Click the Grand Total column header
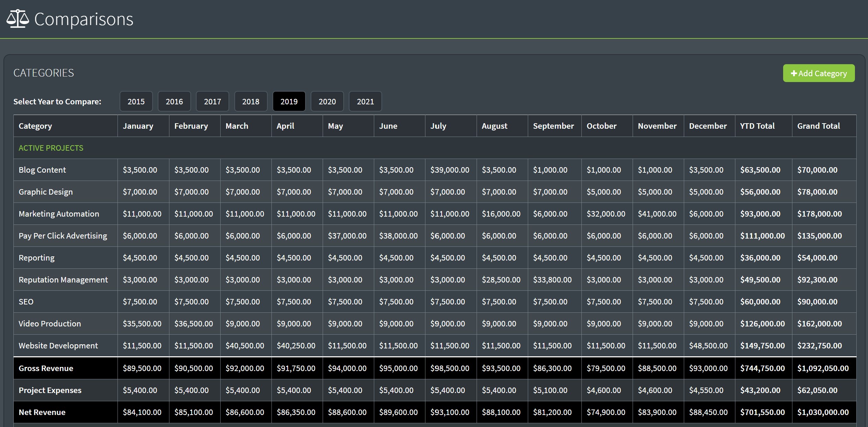This screenshot has width=868, height=427. [818, 126]
